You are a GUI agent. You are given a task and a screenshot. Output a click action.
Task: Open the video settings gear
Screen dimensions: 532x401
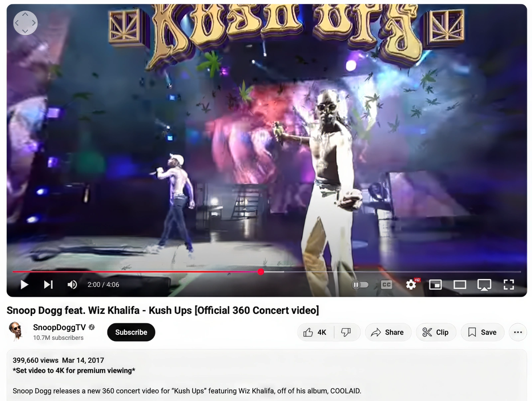pos(411,285)
